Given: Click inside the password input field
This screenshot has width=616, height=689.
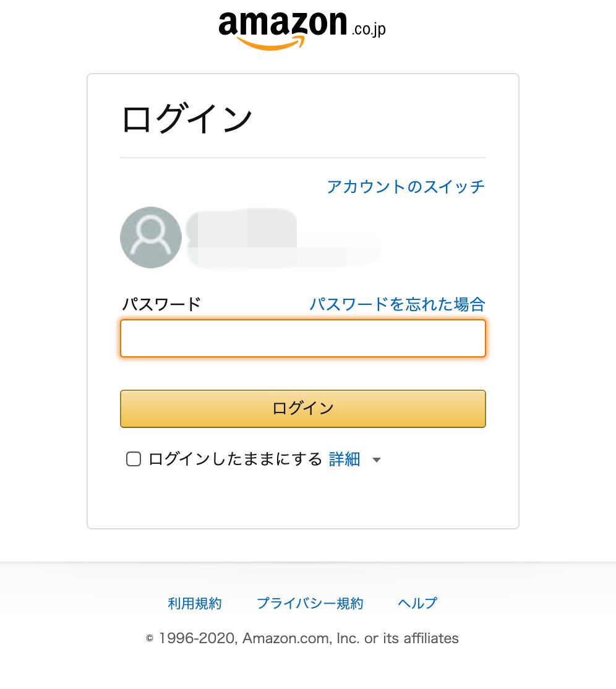Looking at the screenshot, I should click(303, 338).
